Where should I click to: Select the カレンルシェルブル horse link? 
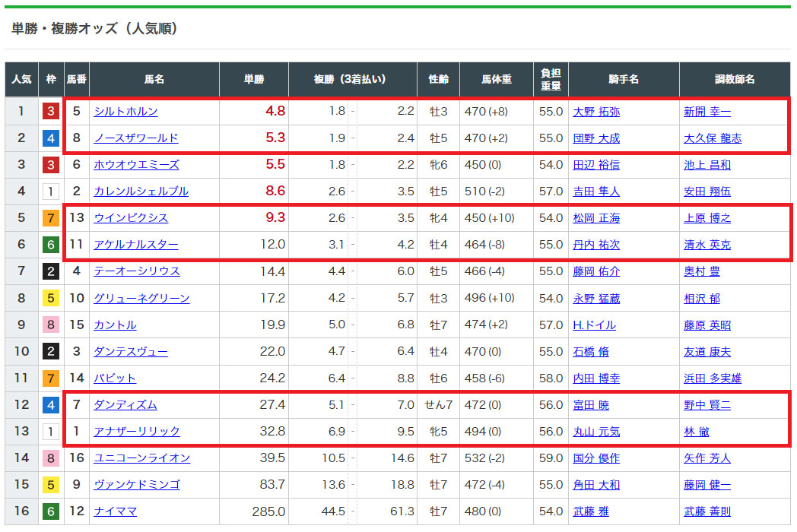141,192
